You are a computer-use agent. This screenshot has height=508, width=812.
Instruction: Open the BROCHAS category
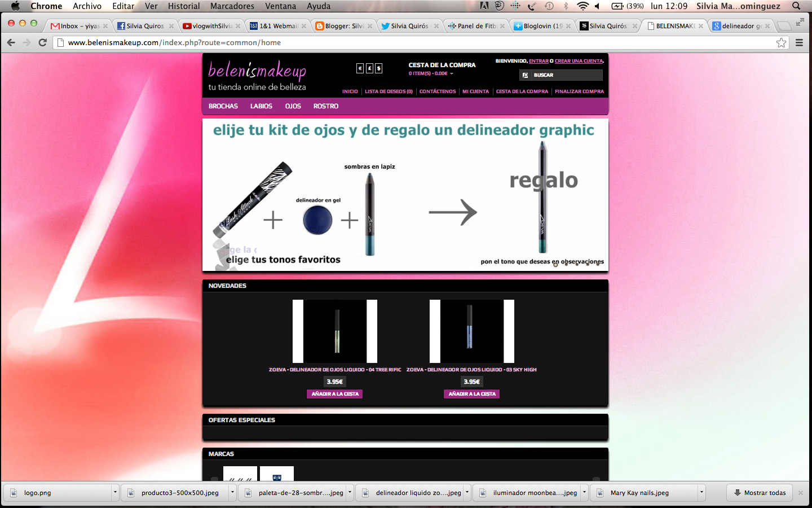223,106
